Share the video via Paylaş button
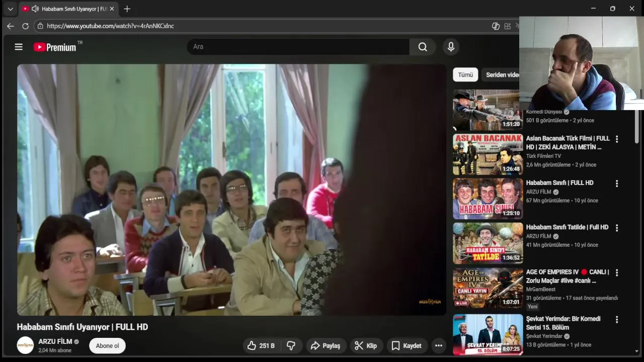This screenshot has height=362, width=644. coord(326,345)
